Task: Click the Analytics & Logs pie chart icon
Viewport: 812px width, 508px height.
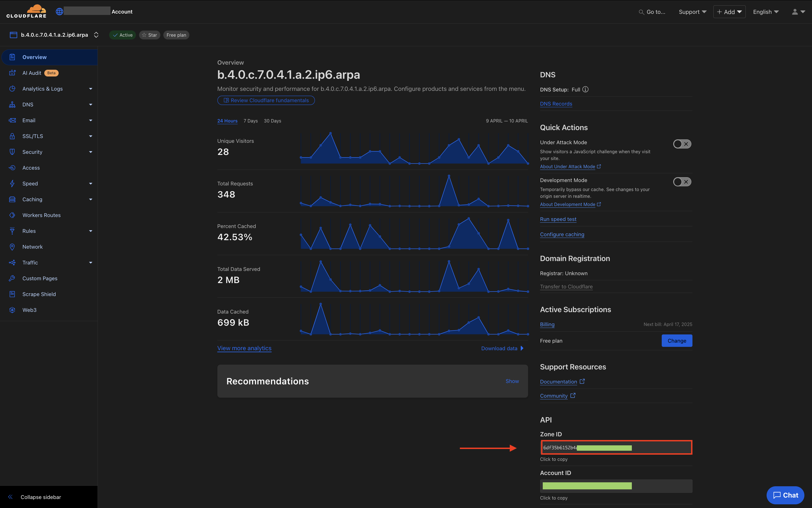Action: point(12,89)
